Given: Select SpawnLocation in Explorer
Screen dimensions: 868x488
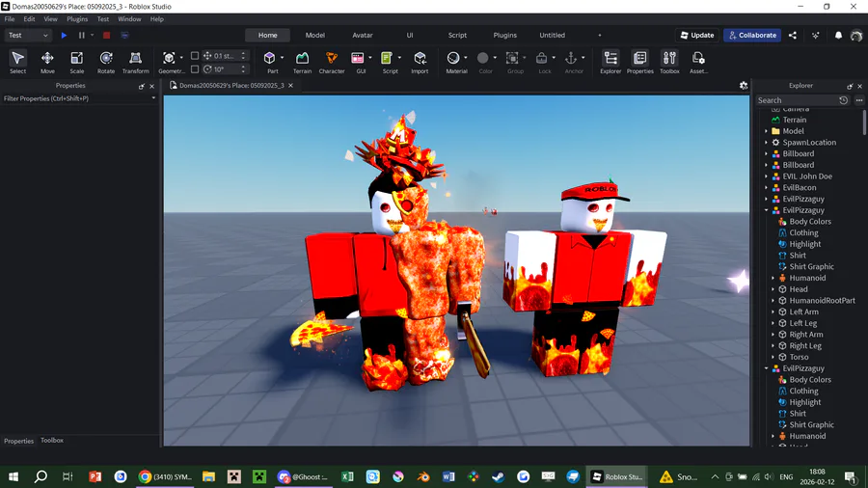Looking at the screenshot, I should point(809,142).
